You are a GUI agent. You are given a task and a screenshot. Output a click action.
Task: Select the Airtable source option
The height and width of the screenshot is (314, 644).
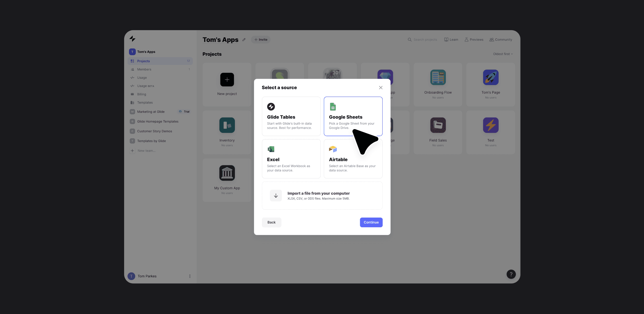pyautogui.click(x=353, y=158)
